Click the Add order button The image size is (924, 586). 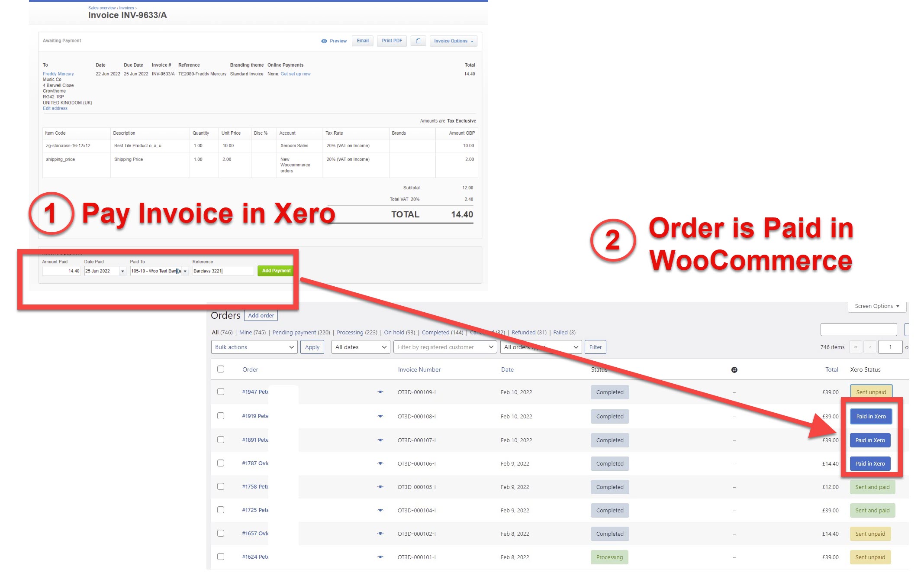coord(261,316)
